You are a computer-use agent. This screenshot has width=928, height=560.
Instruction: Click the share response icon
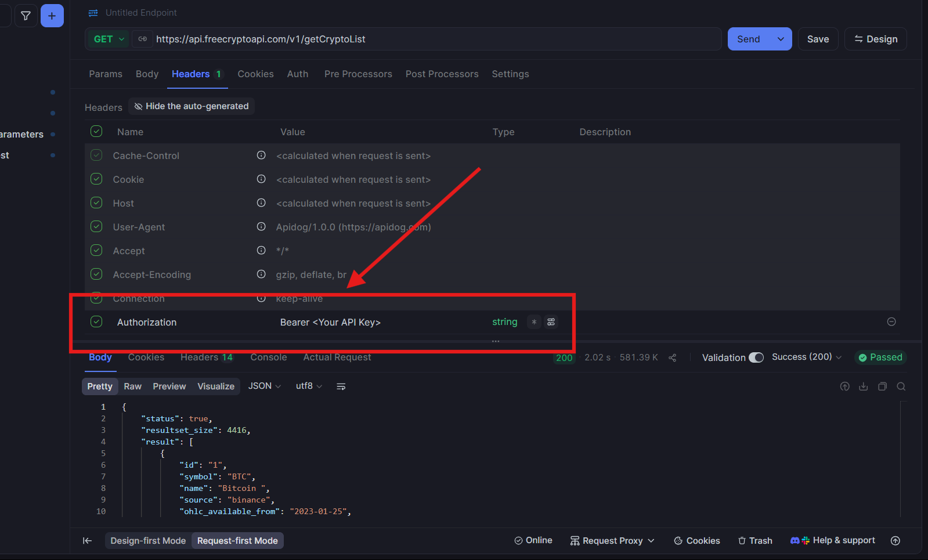click(x=673, y=357)
